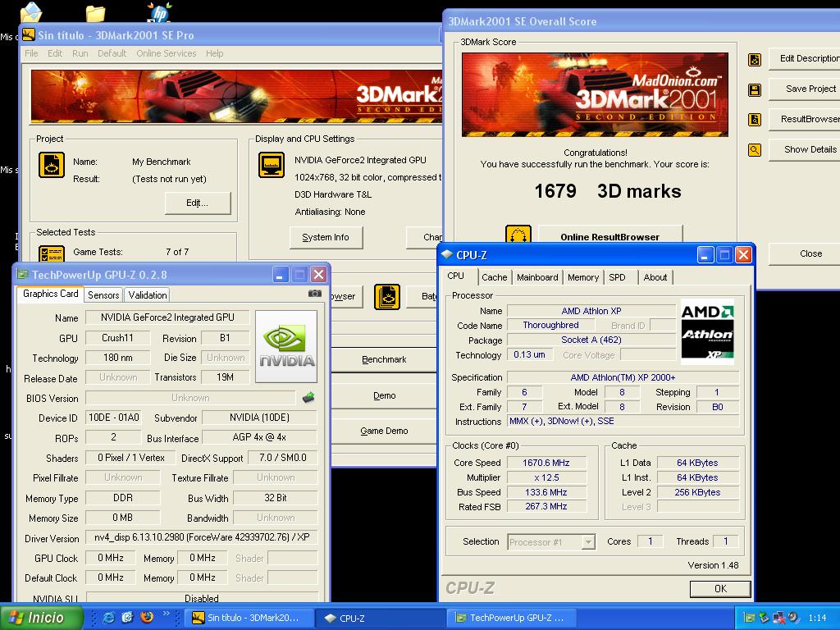Open the Edit menu in 3DMark2001
Viewport: 840px width, 630px height.
click(55, 53)
